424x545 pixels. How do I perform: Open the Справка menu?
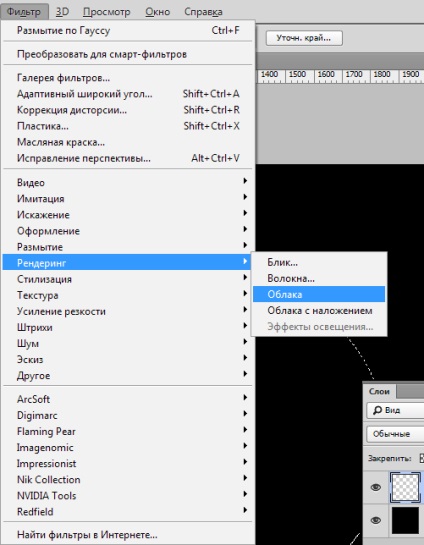203,12
